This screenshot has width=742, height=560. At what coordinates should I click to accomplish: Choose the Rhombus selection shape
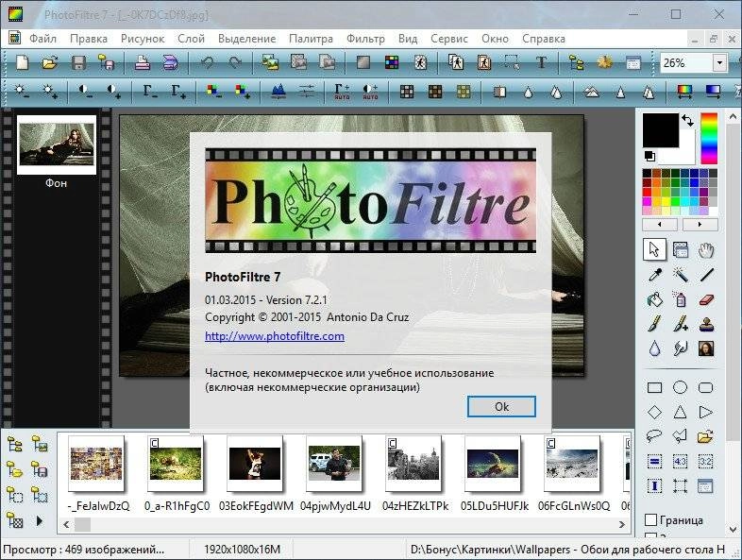[x=655, y=413]
